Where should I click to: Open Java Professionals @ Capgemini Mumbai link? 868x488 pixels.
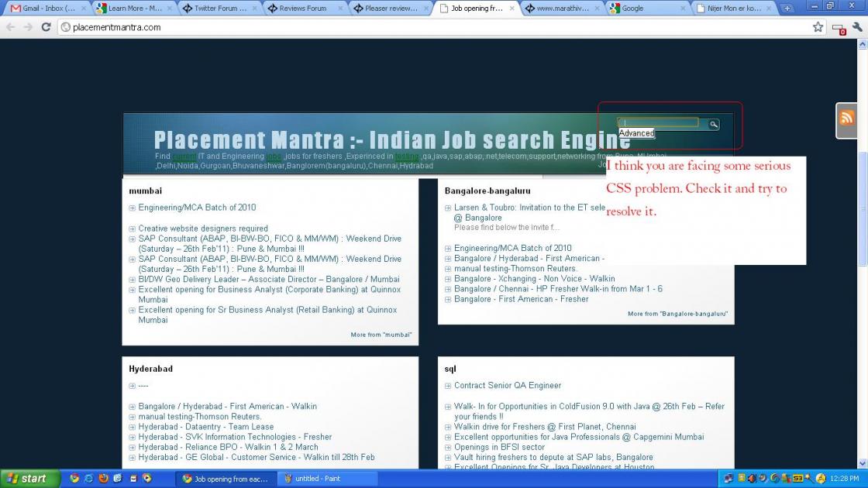point(579,437)
